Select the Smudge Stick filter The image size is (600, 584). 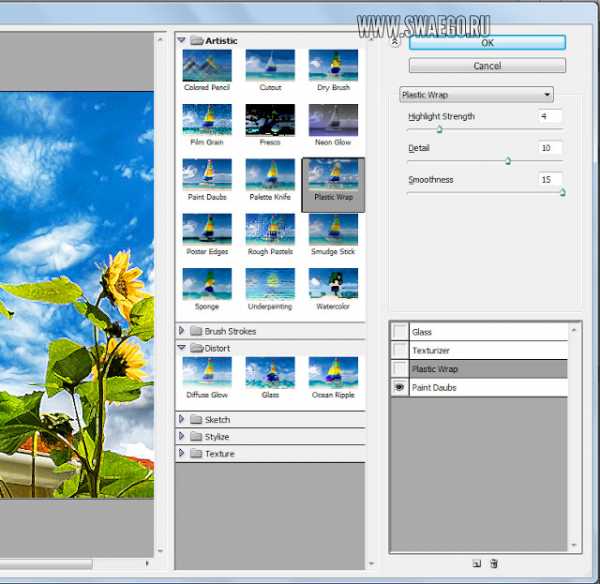click(333, 230)
